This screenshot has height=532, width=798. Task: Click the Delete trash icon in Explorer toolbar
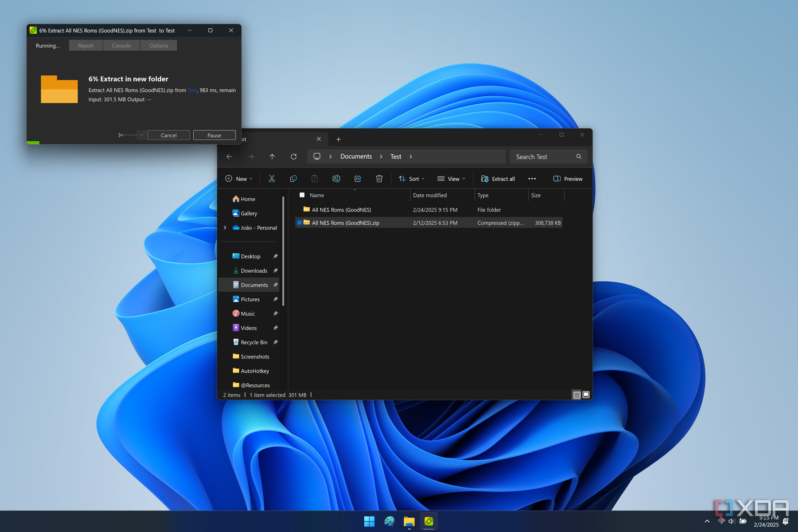[x=379, y=179]
